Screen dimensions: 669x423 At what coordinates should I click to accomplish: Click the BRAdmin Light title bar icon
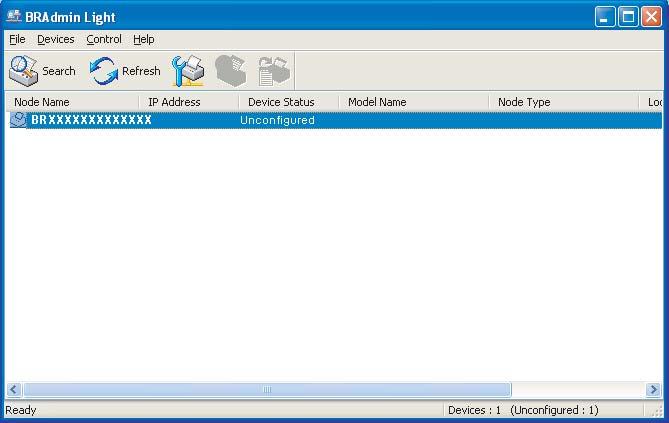[x=14, y=16]
